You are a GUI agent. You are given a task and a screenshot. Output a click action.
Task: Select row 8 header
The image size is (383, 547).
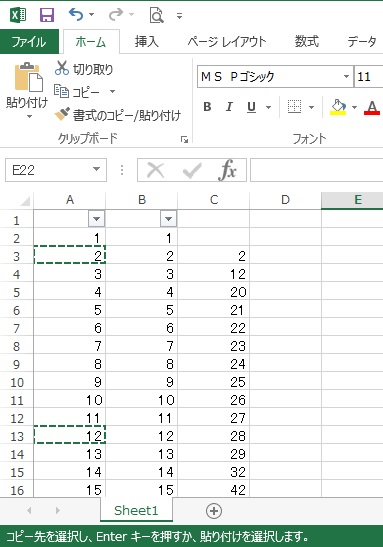coord(16,346)
